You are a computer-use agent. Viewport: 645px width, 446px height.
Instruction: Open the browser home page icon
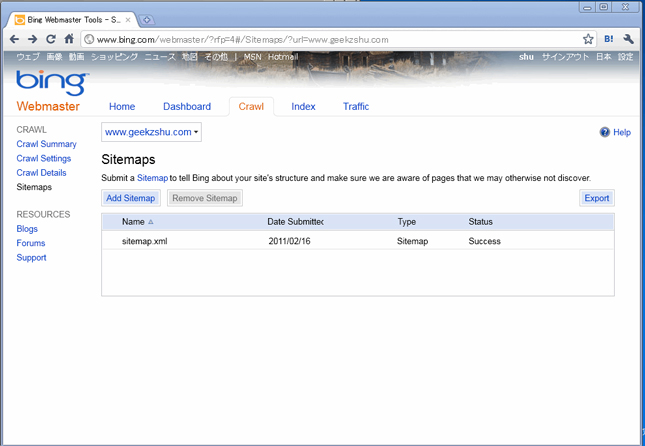click(69, 39)
